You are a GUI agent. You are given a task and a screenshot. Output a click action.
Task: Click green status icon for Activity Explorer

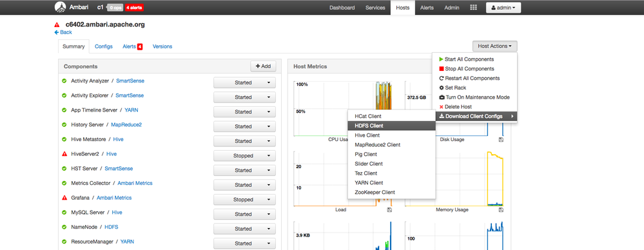click(x=64, y=95)
